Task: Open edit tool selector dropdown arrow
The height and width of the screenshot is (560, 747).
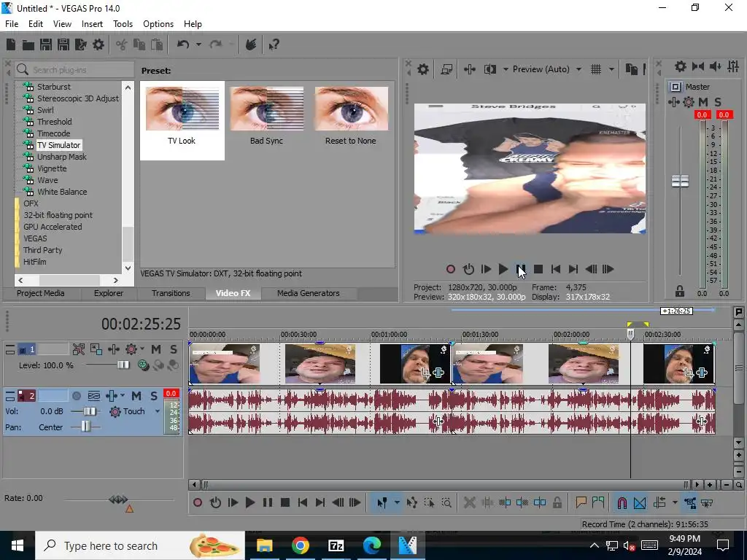Action: [397, 502]
